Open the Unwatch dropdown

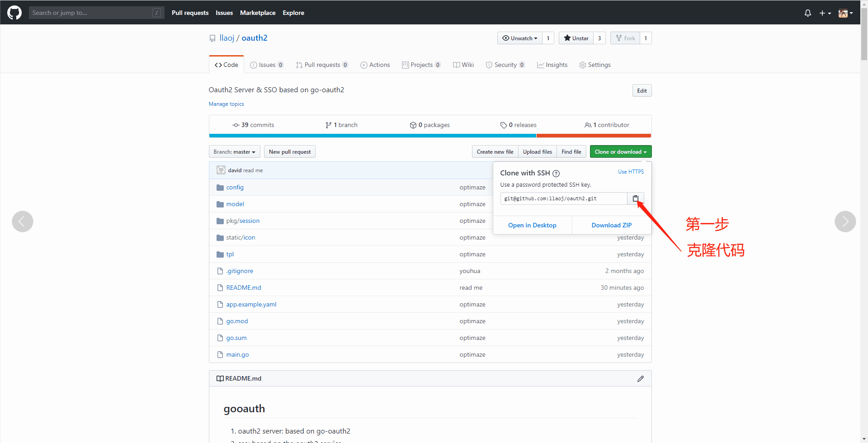[519, 38]
